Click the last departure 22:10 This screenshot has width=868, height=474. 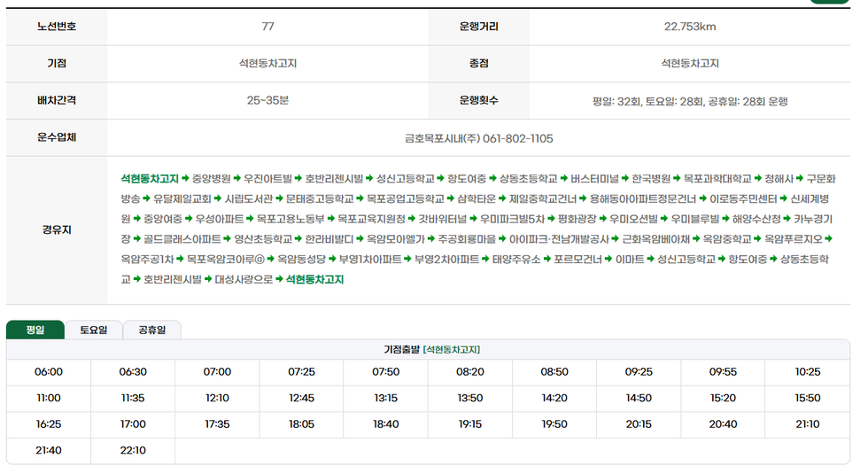pyautogui.click(x=133, y=451)
